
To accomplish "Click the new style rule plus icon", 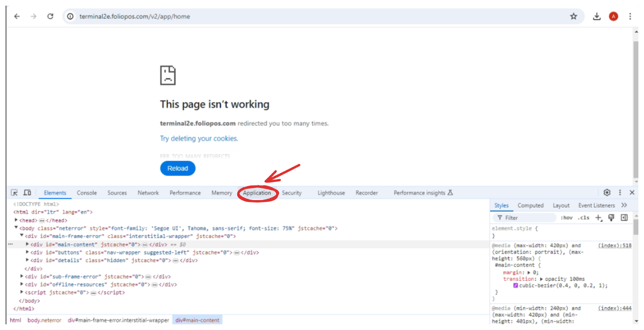I will (x=599, y=218).
